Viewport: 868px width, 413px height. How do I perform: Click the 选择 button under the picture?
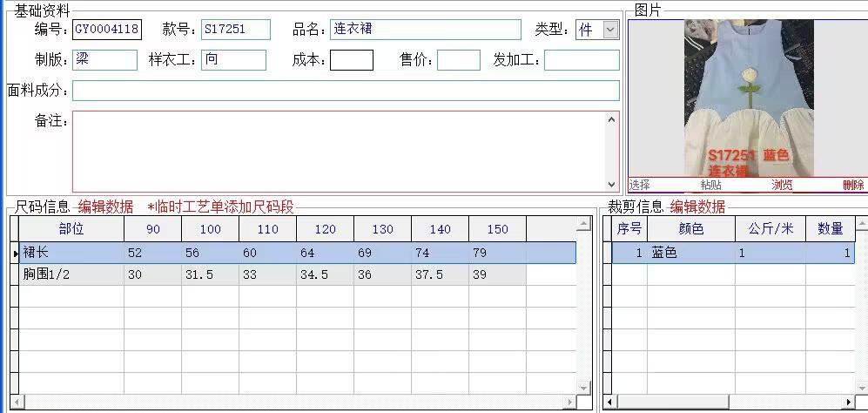[640, 185]
